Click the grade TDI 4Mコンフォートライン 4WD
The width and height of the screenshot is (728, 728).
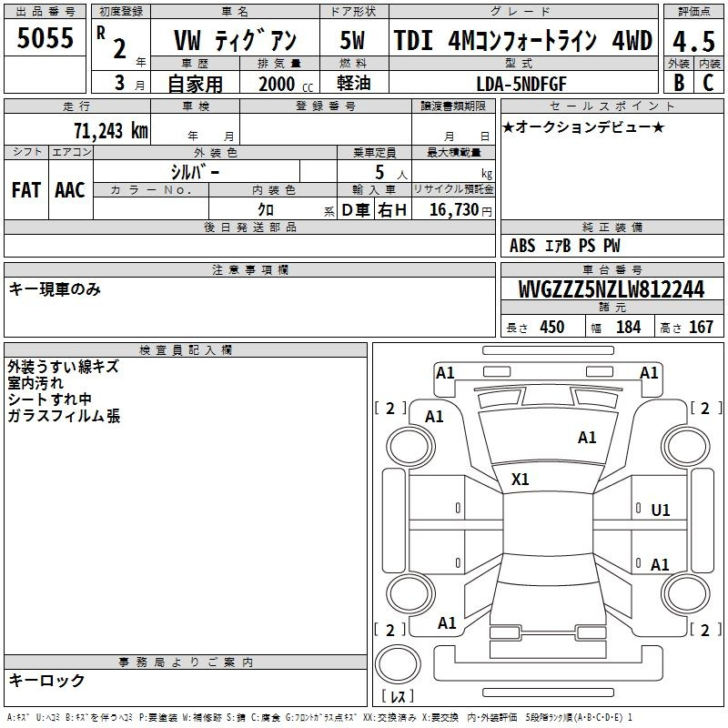[522, 41]
